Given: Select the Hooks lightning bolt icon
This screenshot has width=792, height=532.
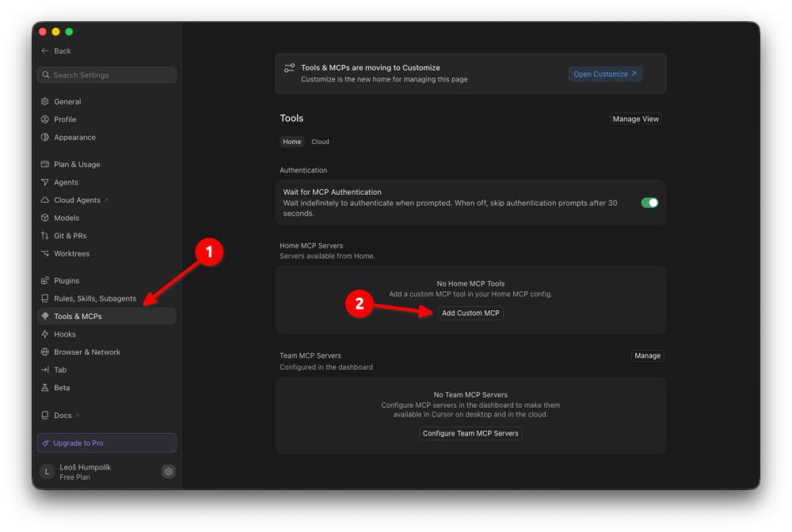Looking at the screenshot, I should coord(45,334).
